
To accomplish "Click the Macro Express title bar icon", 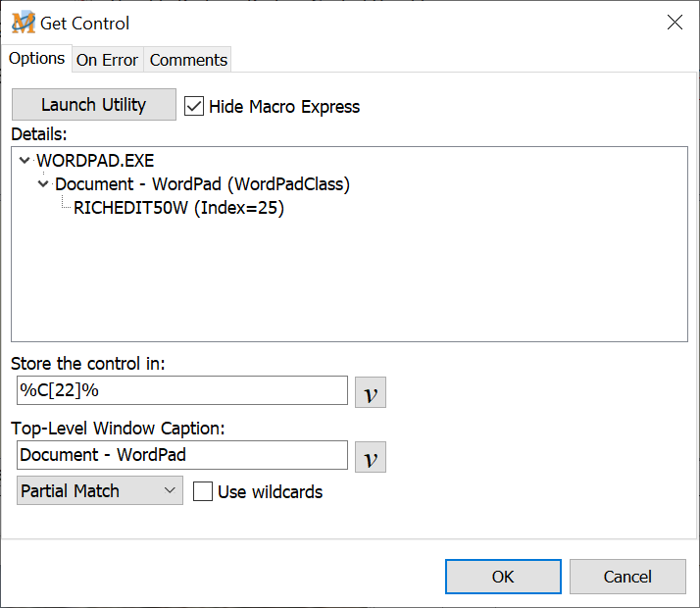I will click(x=23, y=23).
